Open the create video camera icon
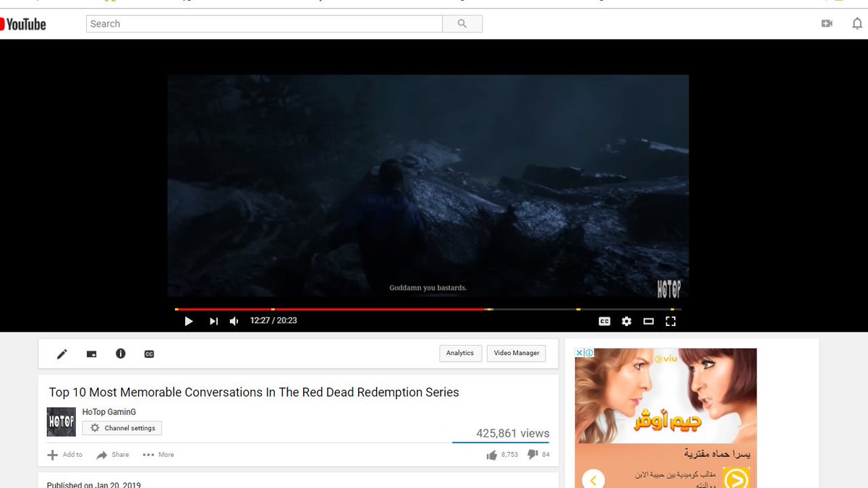Viewport: 868px width, 488px height. [827, 24]
